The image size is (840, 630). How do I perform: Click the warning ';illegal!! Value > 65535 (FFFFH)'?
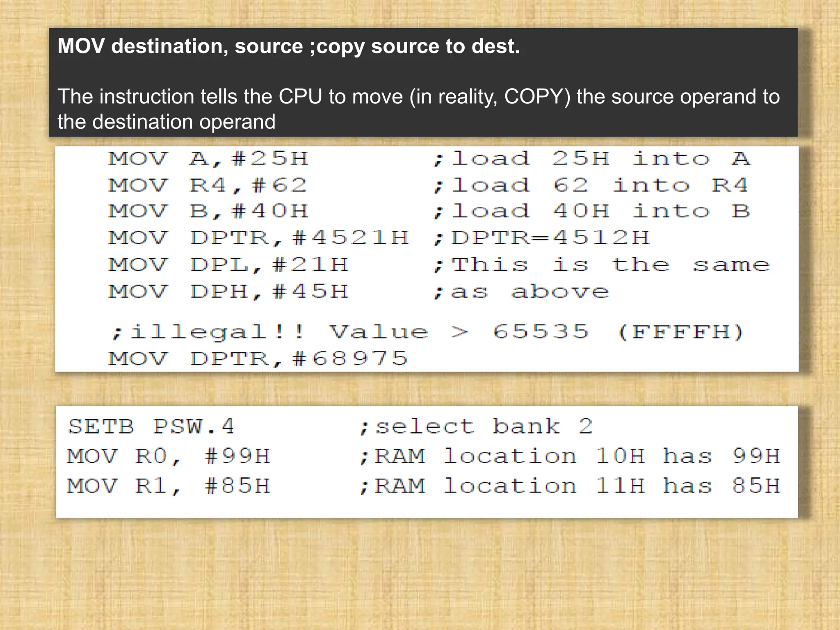tap(427, 332)
